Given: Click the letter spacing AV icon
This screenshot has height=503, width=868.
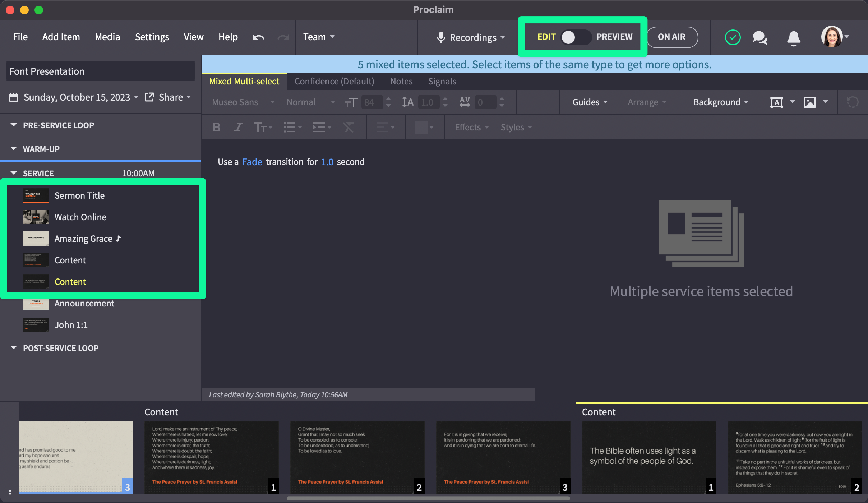Looking at the screenshot, I should point(465,102).
